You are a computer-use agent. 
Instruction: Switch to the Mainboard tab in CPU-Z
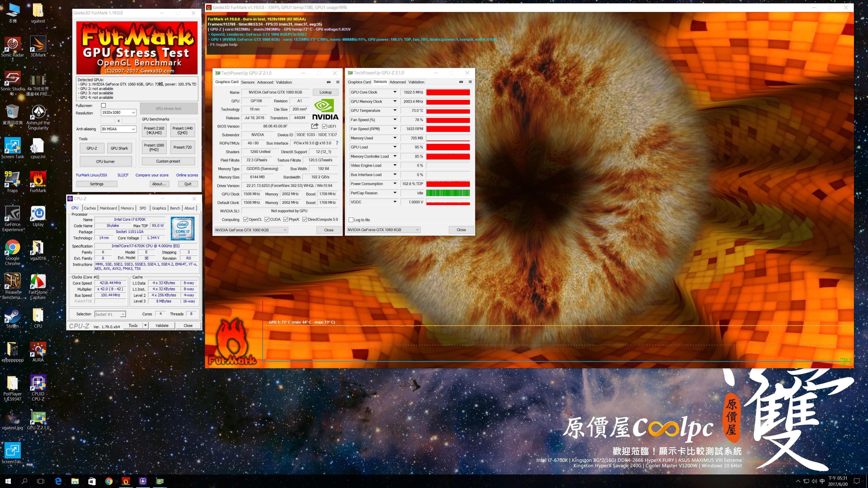(x=108, y=208)
